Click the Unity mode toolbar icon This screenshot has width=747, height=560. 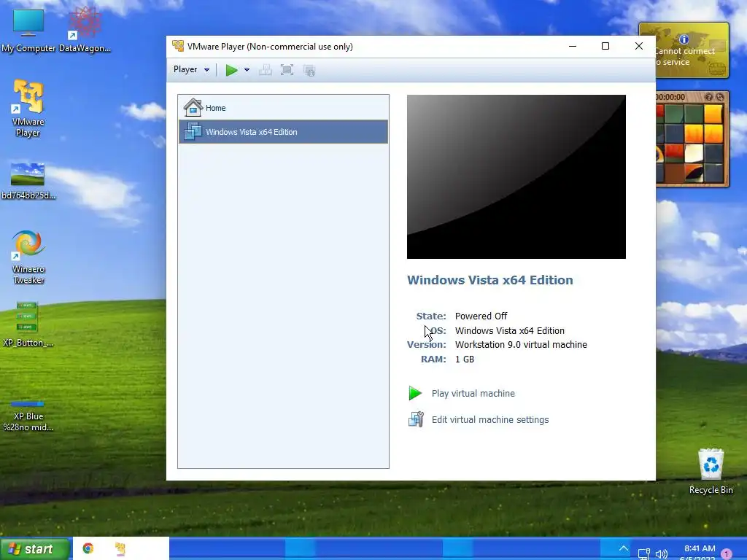click(309, 71)
